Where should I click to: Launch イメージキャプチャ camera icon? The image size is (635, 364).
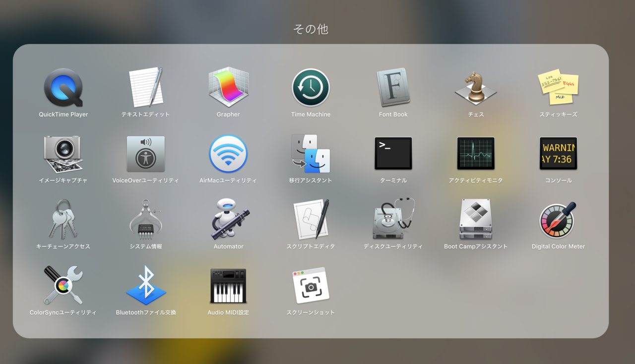(63, 154)
